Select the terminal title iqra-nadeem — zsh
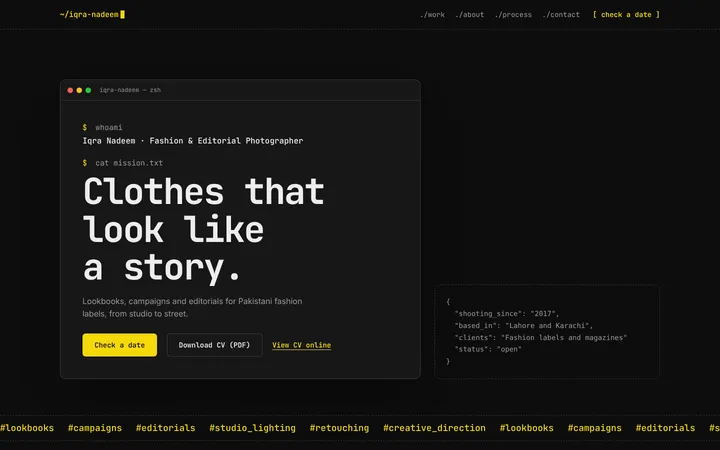 click(130, 90)
